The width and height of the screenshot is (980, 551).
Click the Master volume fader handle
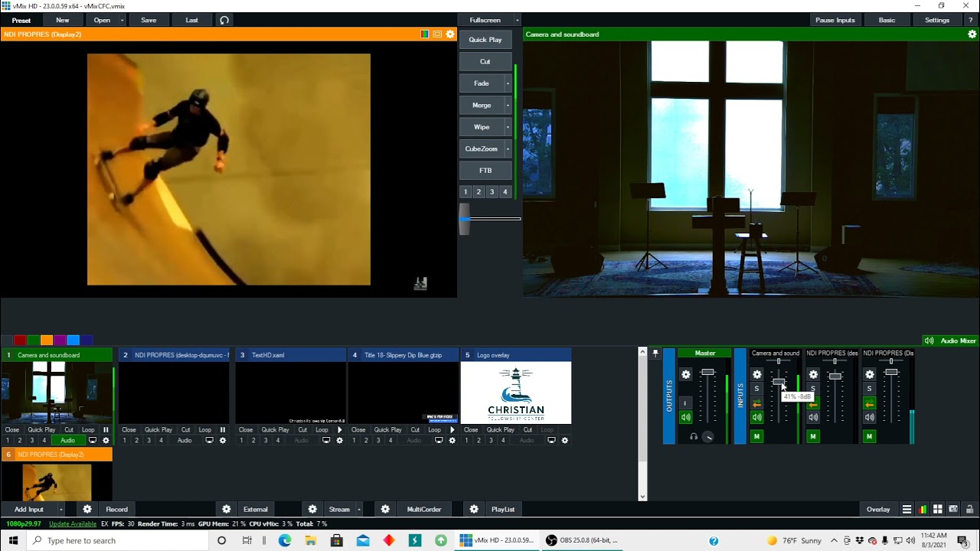click(x=707, y=373)
